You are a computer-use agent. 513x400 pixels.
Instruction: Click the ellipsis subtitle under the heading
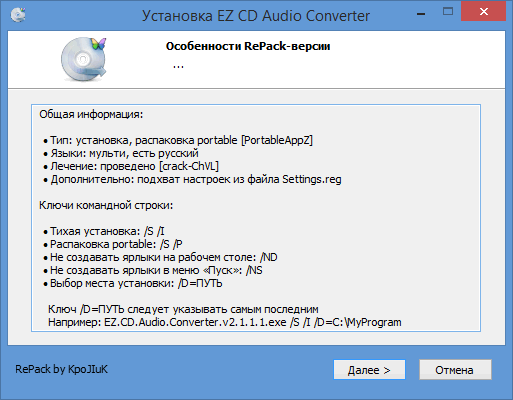(178, 66)
